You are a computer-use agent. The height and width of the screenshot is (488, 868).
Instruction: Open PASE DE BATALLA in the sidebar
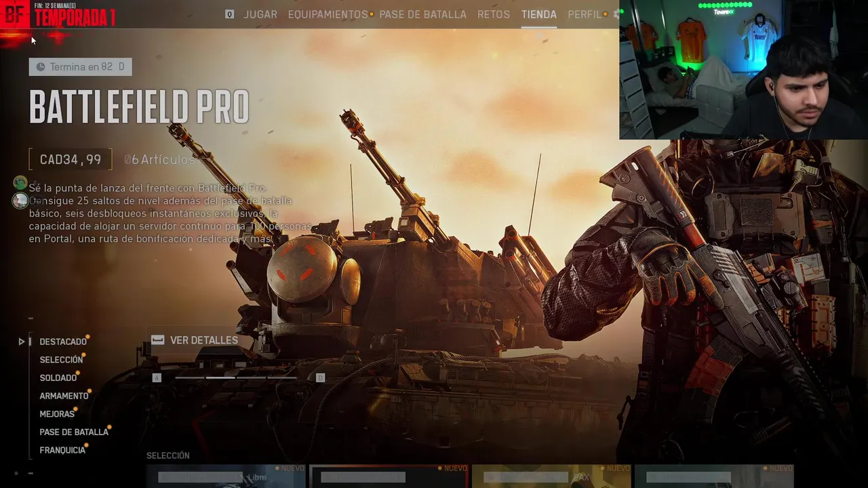[74, 432]
